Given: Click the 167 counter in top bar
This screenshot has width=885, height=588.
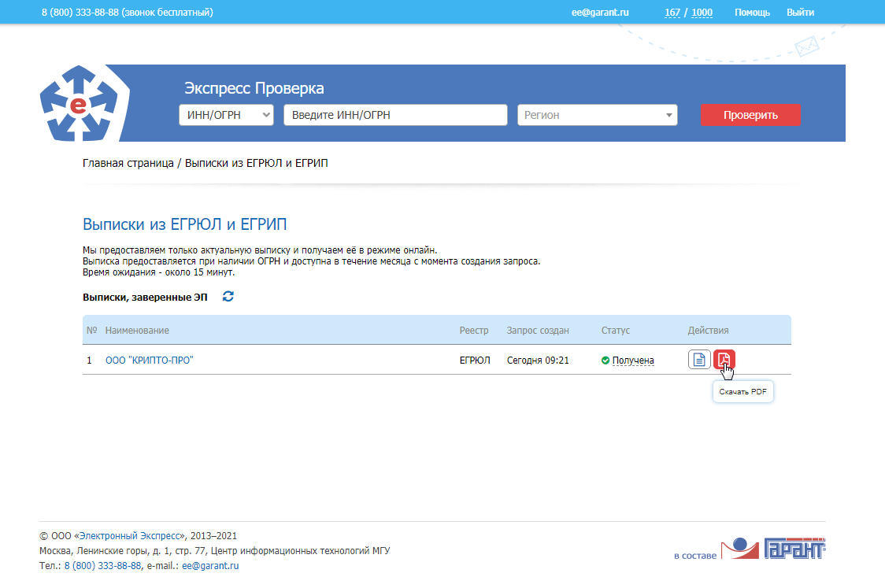Looking at the screenshot, I should (x=672, y=13).
